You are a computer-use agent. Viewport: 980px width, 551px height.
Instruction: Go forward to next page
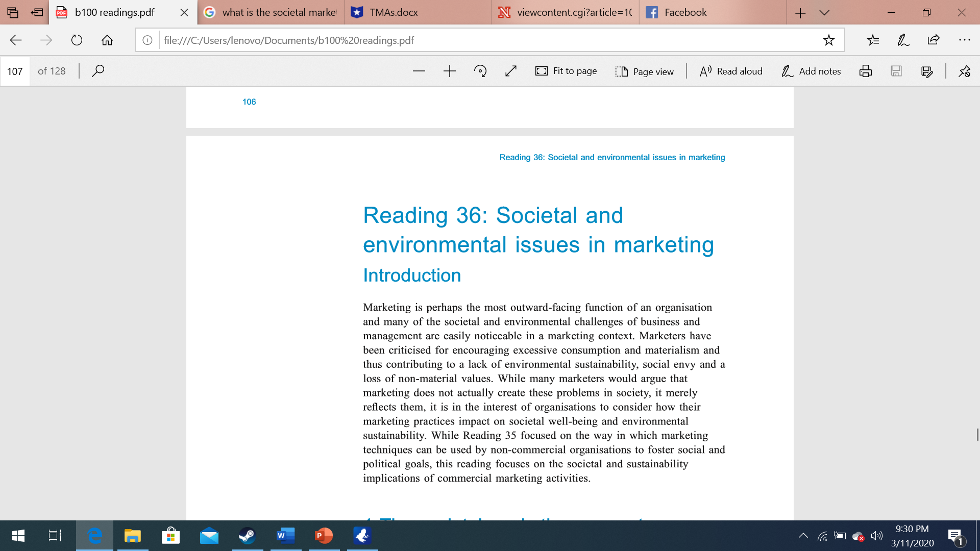coord(46,40)
